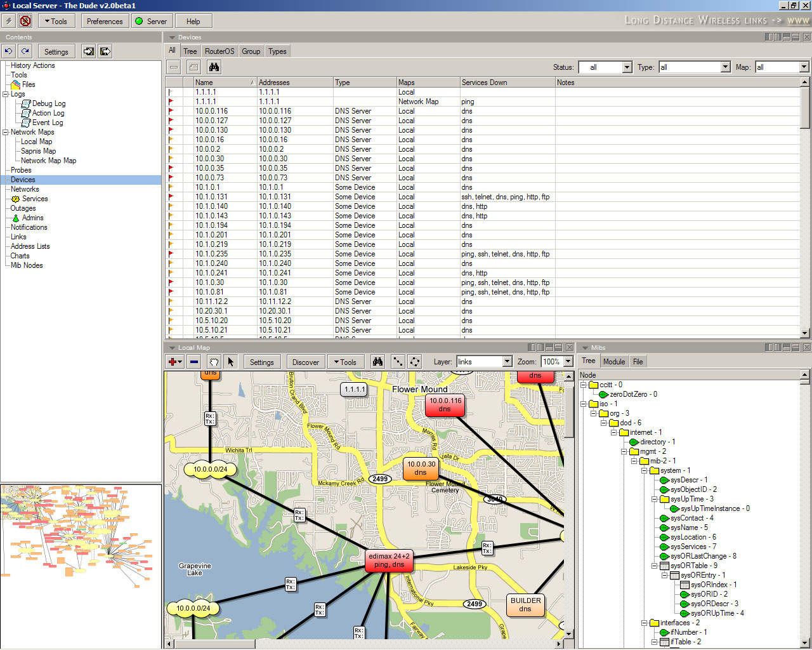The height and width of the screenshot is (650, 812).
Task: Click the binoculars find icon in Devices toolbar
Action: (214, 67)
